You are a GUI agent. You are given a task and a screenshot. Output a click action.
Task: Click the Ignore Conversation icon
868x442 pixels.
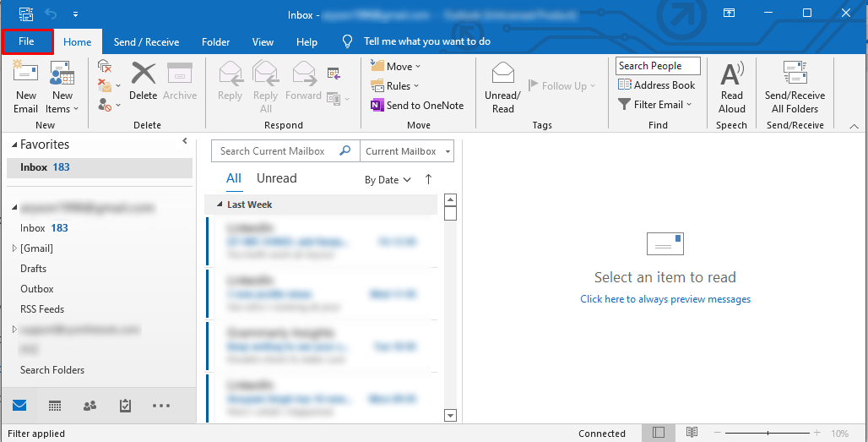[106, 67]
